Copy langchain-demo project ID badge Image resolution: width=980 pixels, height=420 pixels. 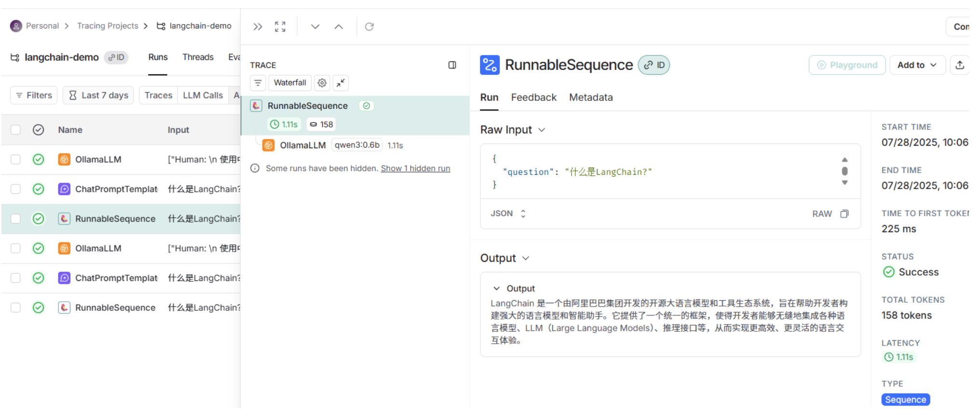click(116, 57)
